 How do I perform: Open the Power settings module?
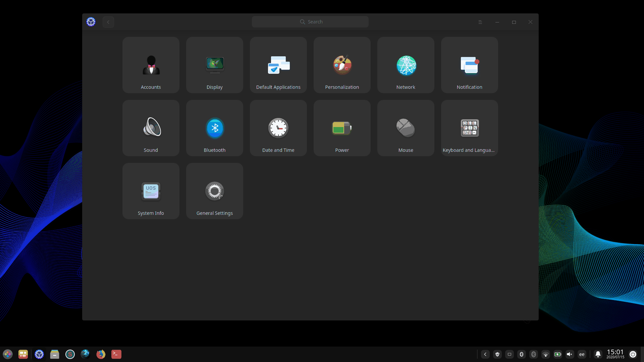pos(342,128)
